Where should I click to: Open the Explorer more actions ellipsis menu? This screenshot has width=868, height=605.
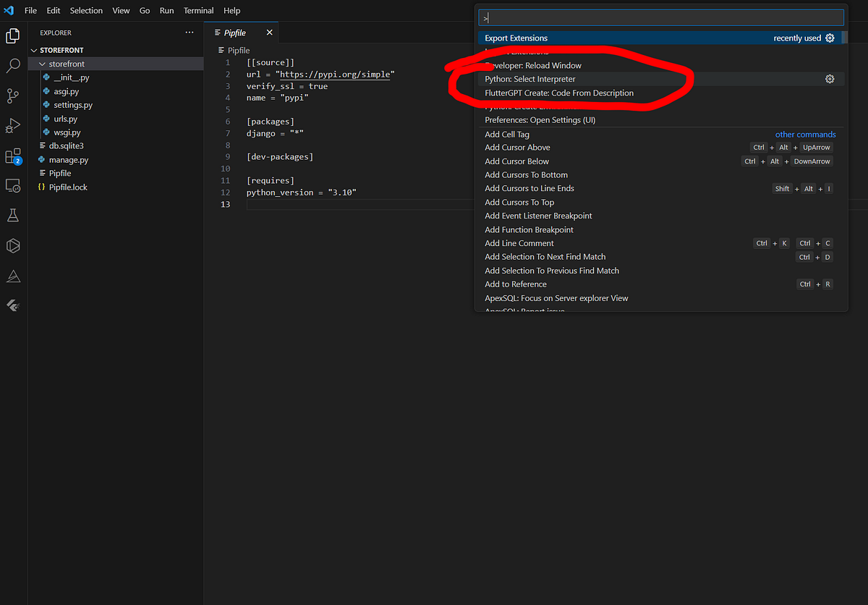(x=190, y=32)
